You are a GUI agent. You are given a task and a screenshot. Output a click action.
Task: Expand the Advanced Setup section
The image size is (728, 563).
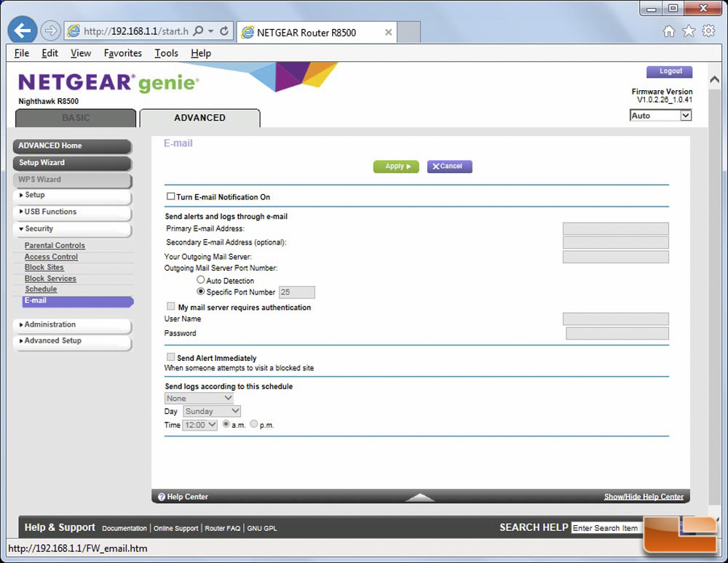72,341
